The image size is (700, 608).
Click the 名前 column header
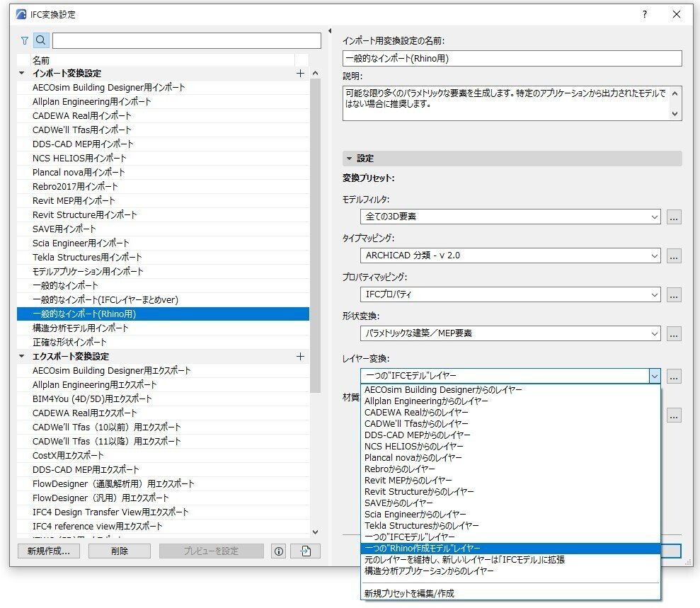click(x=163, y=60)
